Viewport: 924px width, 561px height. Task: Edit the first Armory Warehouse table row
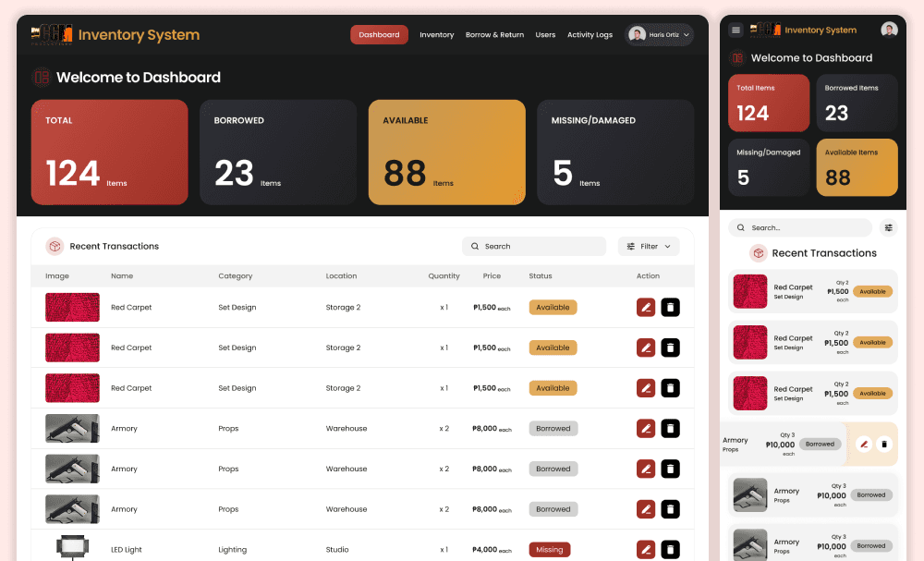pyautogui.click(x=646, y=429)
